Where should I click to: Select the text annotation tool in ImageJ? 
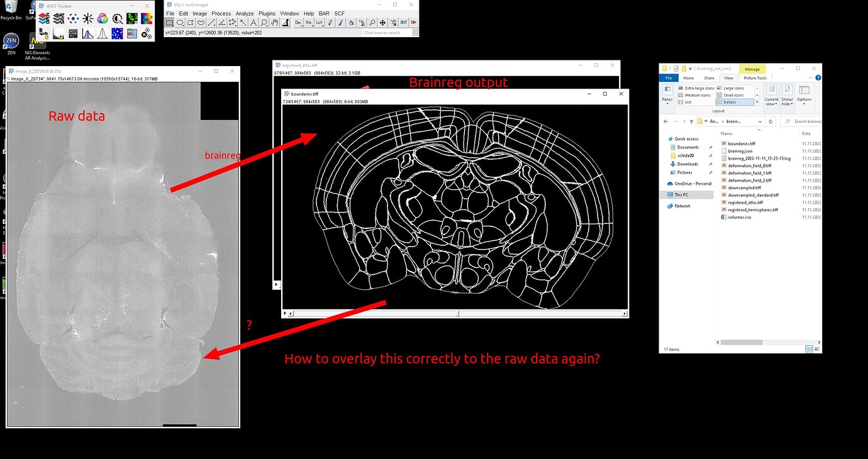[x=253, y=22]
